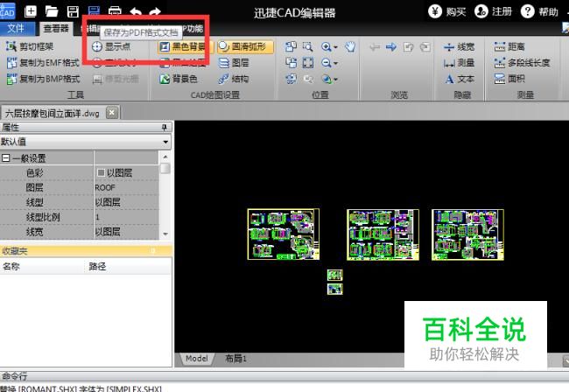Click 复制为BMP格式
This screenshot has height=392, width=569.
[43, 79]
